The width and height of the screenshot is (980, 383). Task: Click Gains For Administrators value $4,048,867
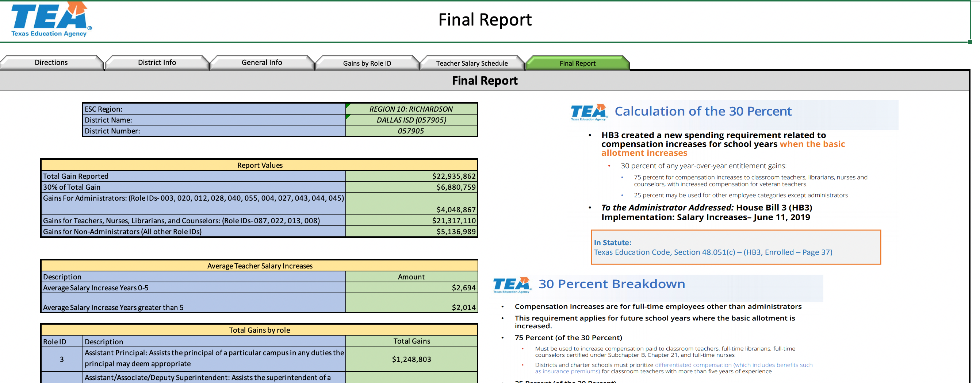[x=411, y=204]
